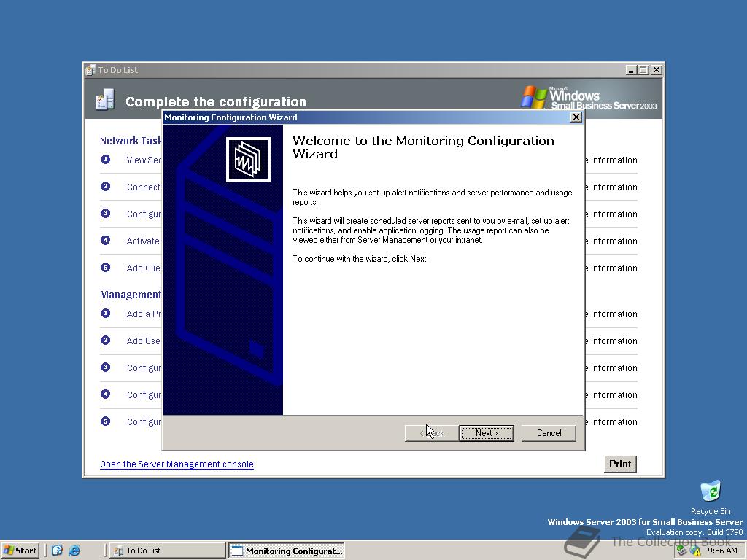This screenshot has height=560, width=747.
Task: Click the Print button in To Do List
Action: (x=620, y=464)
